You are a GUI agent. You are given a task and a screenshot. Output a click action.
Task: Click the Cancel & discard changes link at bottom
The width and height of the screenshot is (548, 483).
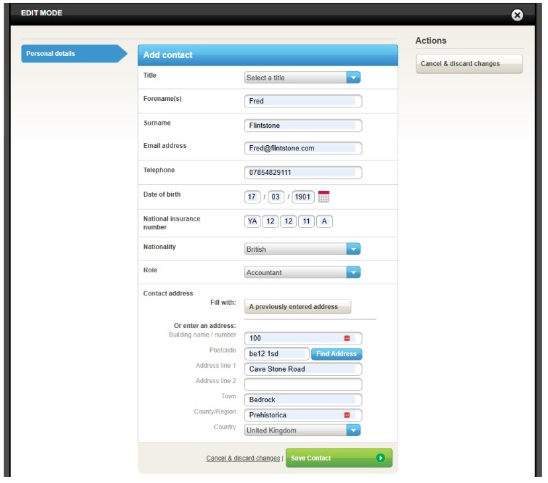coord(243,458)
